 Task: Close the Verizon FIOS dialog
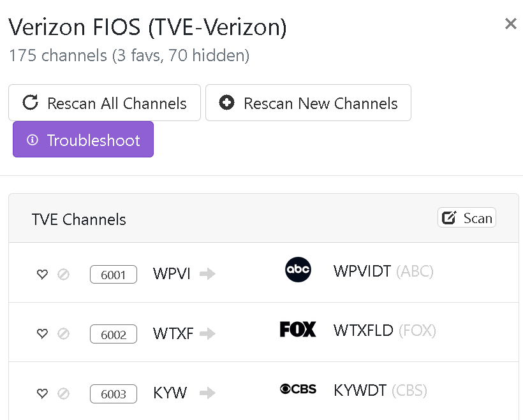[510, 24]
